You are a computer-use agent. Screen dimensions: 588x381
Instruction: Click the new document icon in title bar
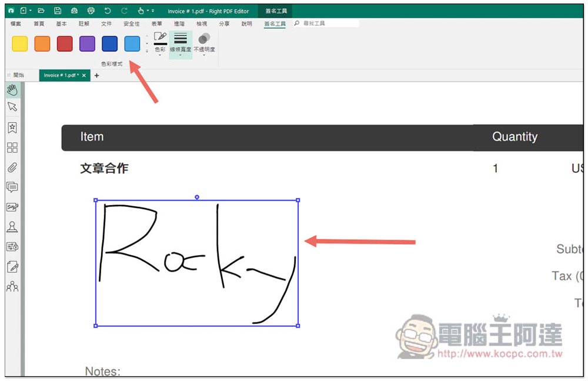[x=24, y=11]
